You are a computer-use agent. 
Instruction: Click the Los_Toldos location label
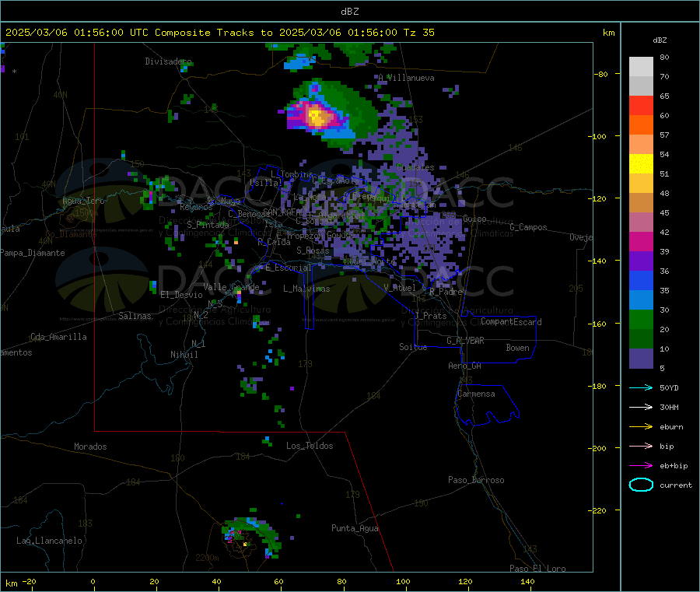tap(310, 446)
